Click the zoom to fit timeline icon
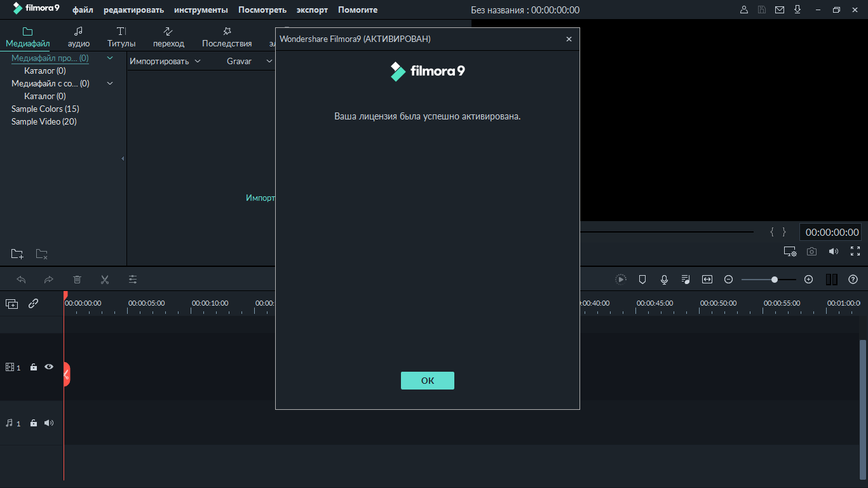The image size is (868, 488). coord(707,279)
